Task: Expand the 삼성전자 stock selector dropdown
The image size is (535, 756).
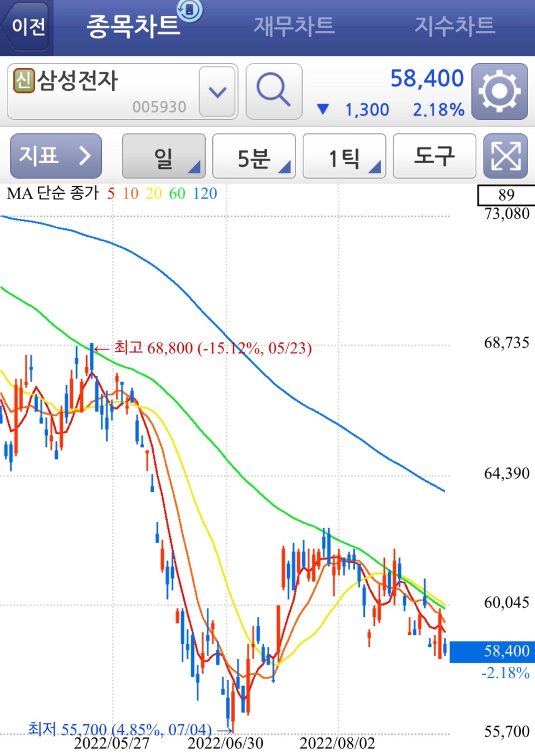Action: point(217,92)
